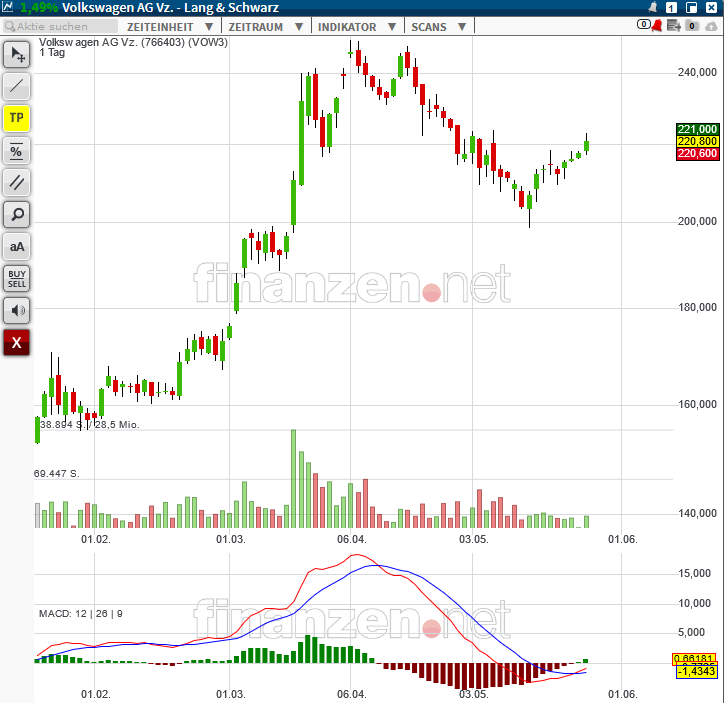This screenshot has width=724, height=703.
Task: Click the yellow 0,66181 MACD value label
Action: point(694,658)
